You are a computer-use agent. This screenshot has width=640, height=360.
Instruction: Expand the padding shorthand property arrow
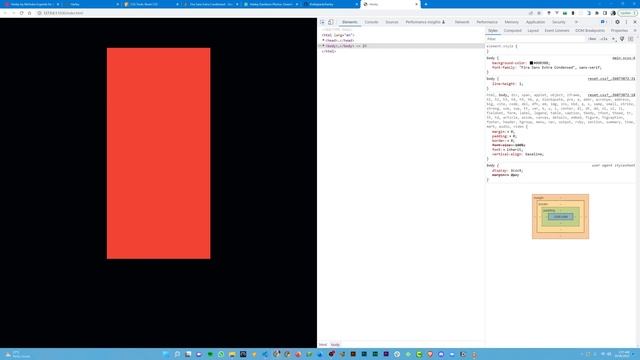click(509, 136)
